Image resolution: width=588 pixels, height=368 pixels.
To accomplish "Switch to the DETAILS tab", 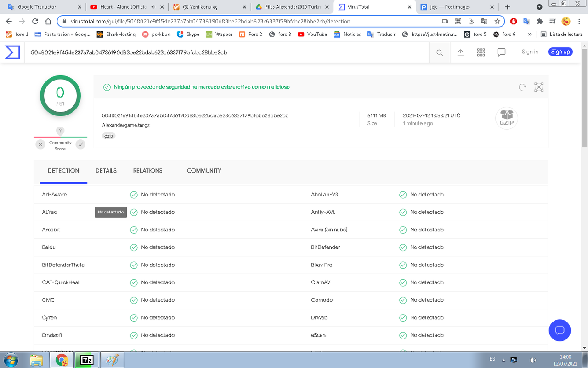I will coord(106,171).
